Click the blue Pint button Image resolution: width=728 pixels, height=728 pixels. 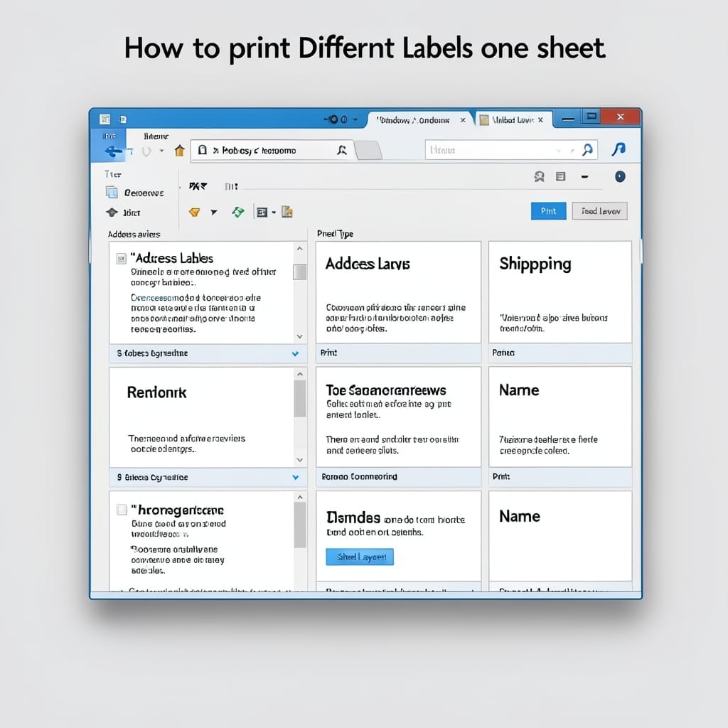click(548, 211)
